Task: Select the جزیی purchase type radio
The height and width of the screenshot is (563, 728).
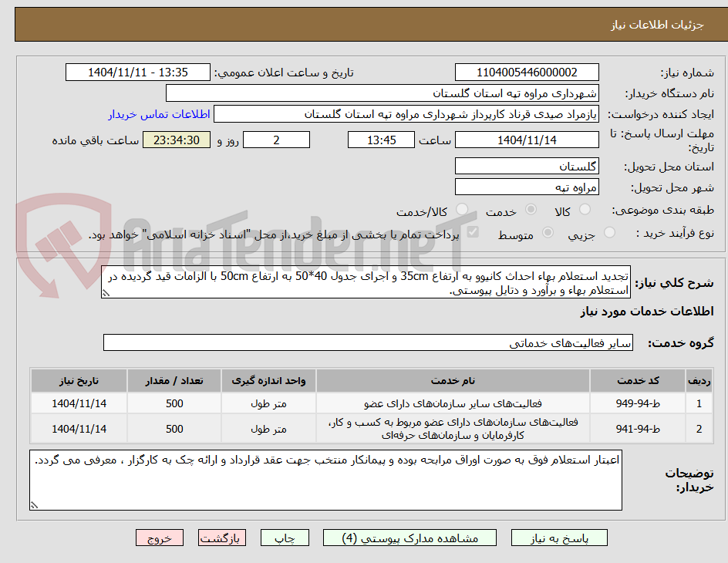Action: click(609, 233)
